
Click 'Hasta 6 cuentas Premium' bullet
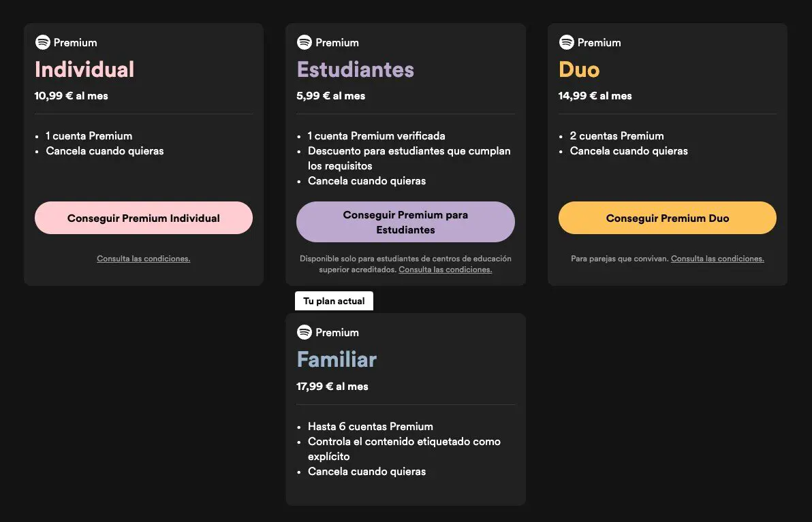(x=371, y=427)
